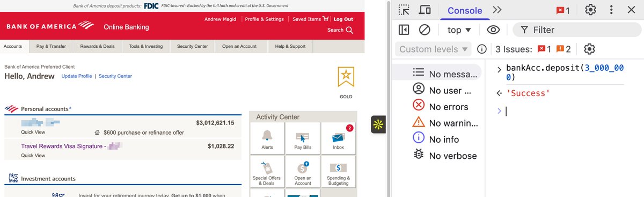This screenshot has height=197, width=644.
Task: Click the Security Center link near greeting
Action: tap(115, 76)
